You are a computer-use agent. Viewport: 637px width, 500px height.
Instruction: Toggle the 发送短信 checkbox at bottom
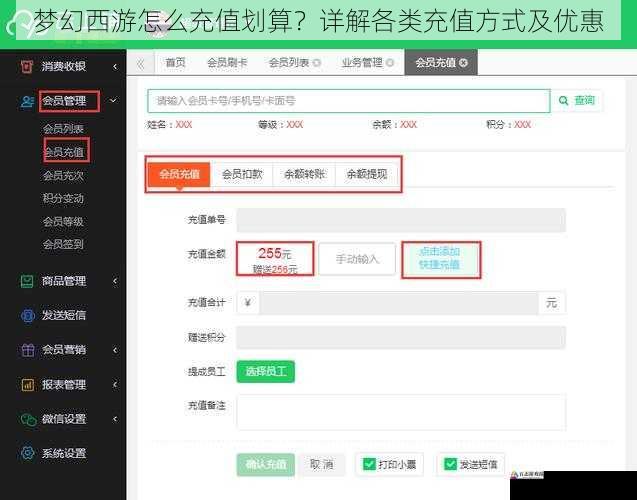(451, 464)
